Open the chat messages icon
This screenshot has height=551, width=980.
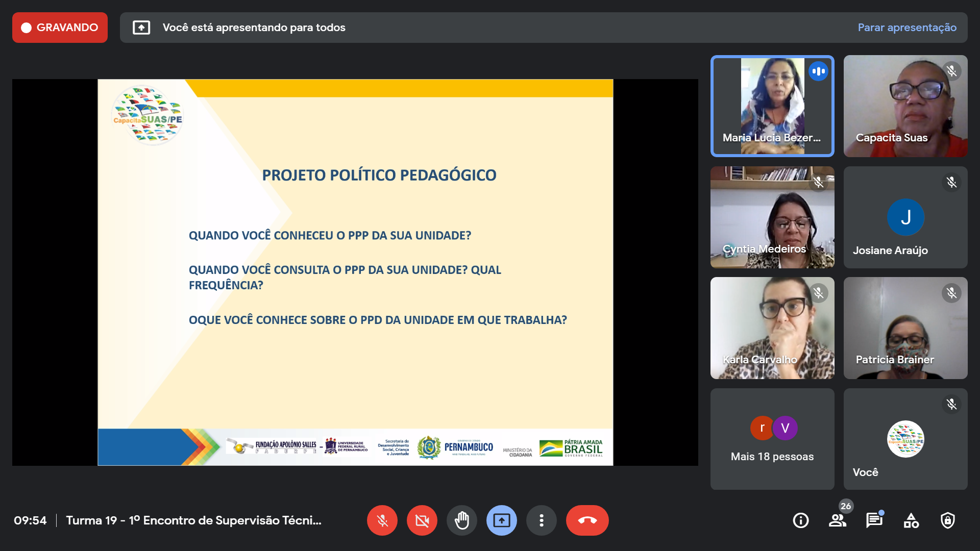[874, 520]
